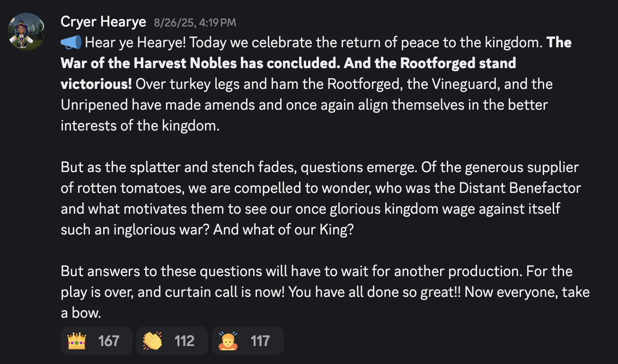Click the 117 reaction count
Viewport: 618px width, 364px height.
coord(260,341)
